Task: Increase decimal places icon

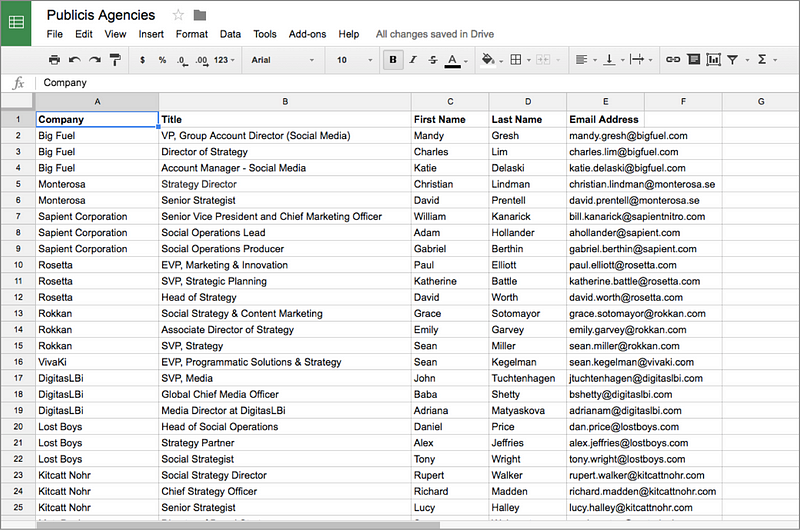Action: click(x=202, y=60)
